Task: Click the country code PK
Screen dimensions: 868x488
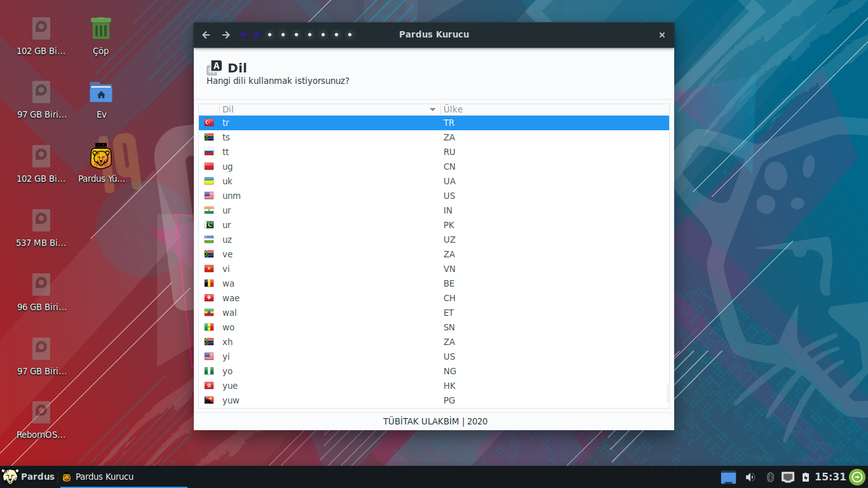Action: [x=449, y=225]
